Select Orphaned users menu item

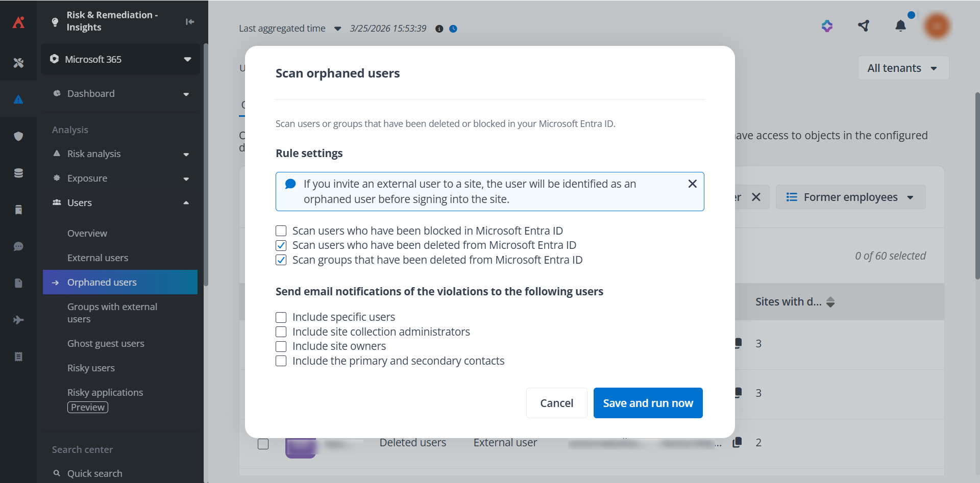[120, 282]
